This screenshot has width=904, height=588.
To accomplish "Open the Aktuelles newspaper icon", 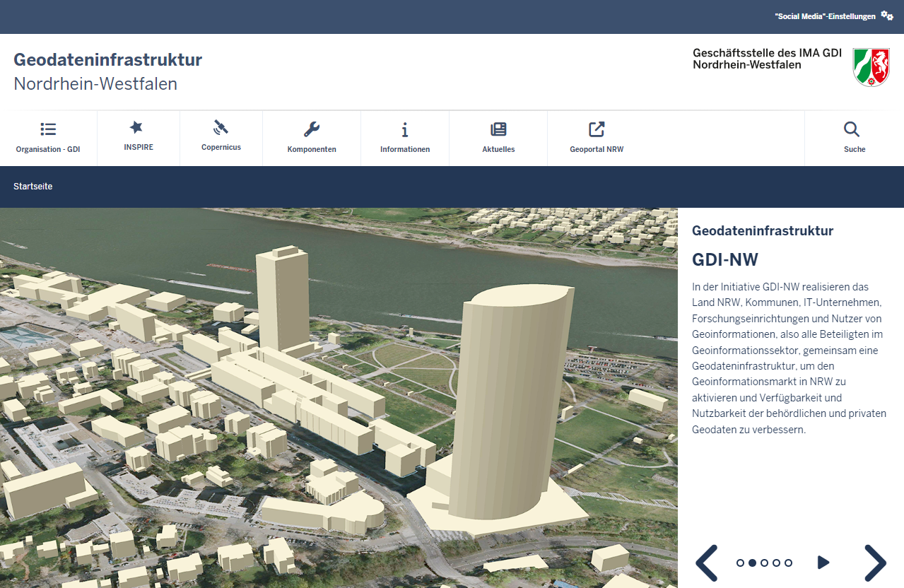I will point(498,129).
